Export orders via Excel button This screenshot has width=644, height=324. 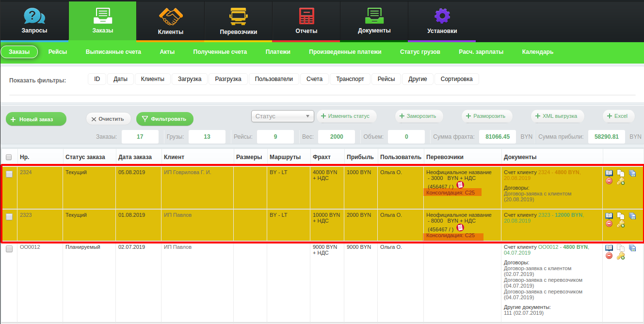[618, 116]
